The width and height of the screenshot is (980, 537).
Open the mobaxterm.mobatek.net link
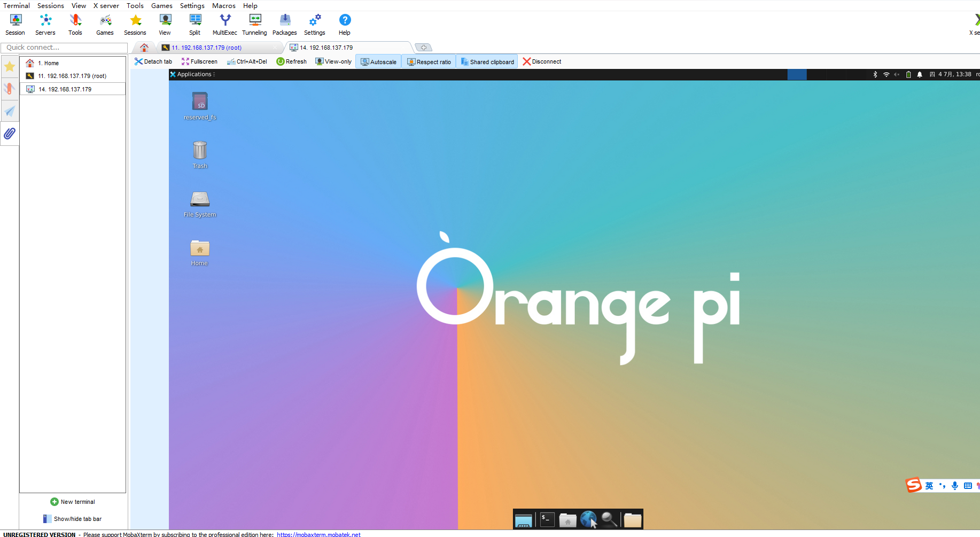(318, 534)
